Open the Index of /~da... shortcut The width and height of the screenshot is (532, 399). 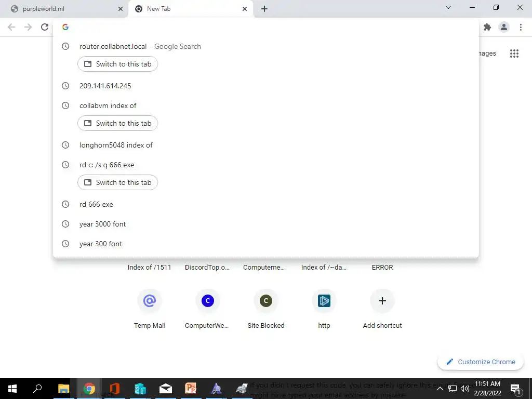click(324, 268)
